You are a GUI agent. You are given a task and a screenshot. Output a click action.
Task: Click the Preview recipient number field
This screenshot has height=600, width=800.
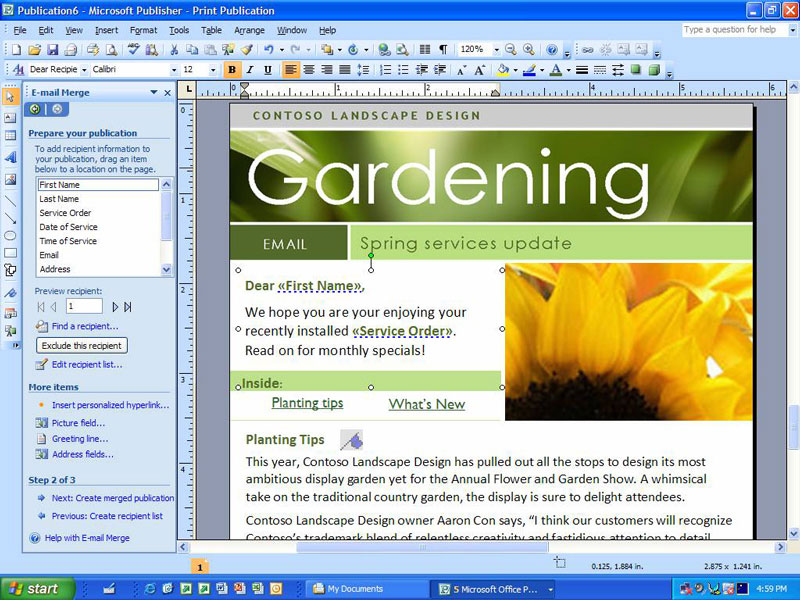[x=84, y=306]
